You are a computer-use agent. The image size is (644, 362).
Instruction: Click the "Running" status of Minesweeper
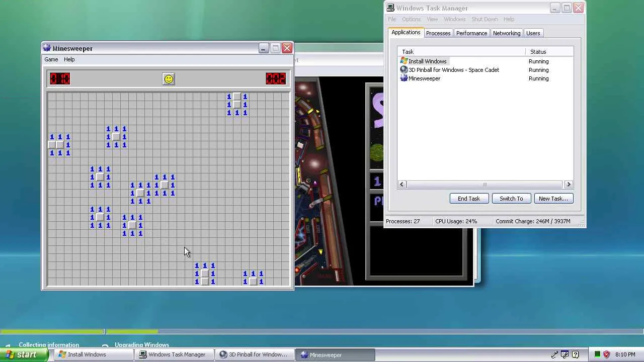538,78
